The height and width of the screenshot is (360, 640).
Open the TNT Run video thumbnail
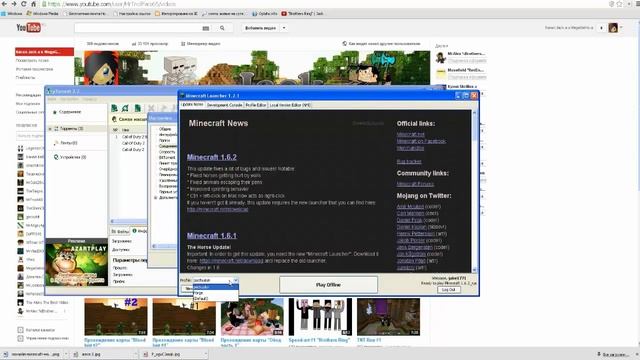point(388,317)
